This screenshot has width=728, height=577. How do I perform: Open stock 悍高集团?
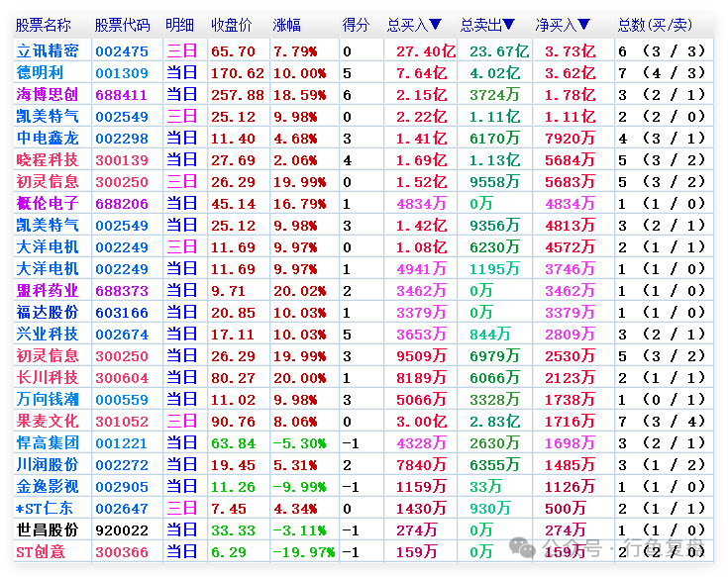[48, 443]
